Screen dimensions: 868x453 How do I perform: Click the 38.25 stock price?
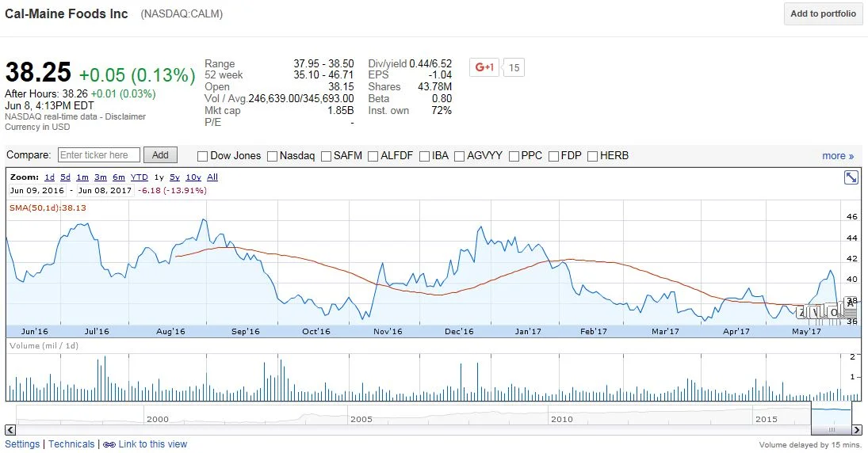point(38,72)
